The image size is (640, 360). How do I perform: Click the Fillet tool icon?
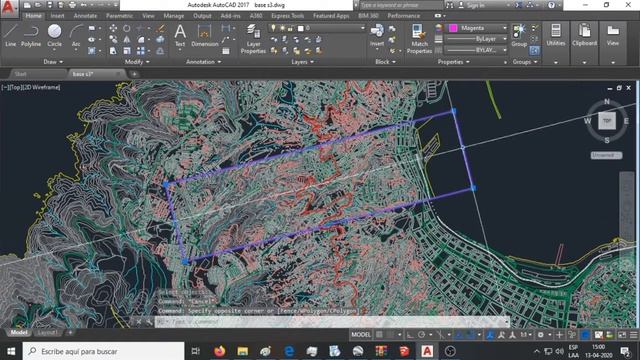[x=141, y=40]
